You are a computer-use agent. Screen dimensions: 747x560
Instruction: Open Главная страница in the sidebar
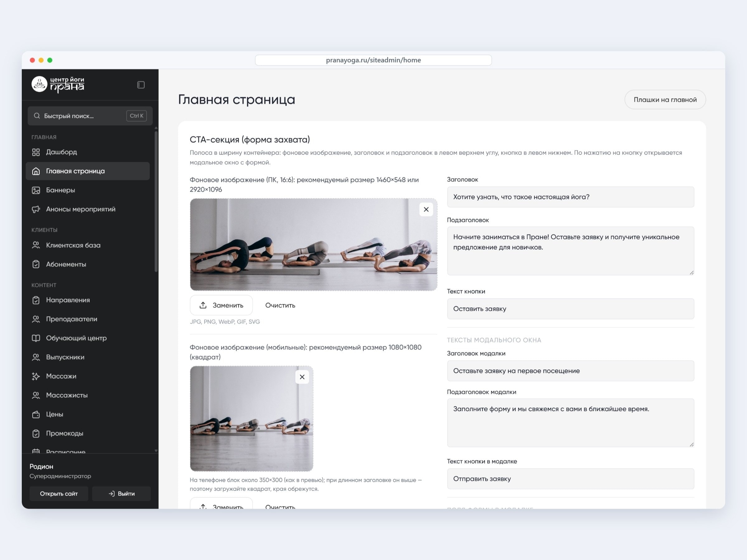[x=88, y=171]
